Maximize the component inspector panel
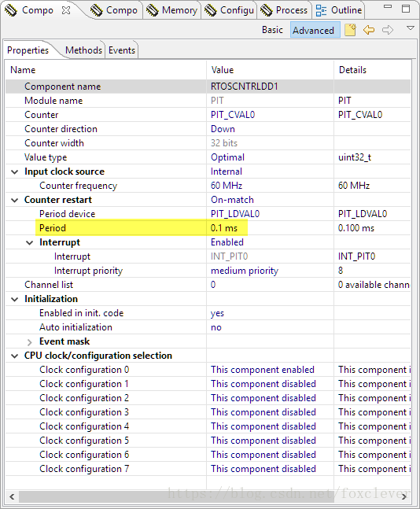The width and height of the screenshot is (420, 509). pyautogui.click(x=406, y=9)
